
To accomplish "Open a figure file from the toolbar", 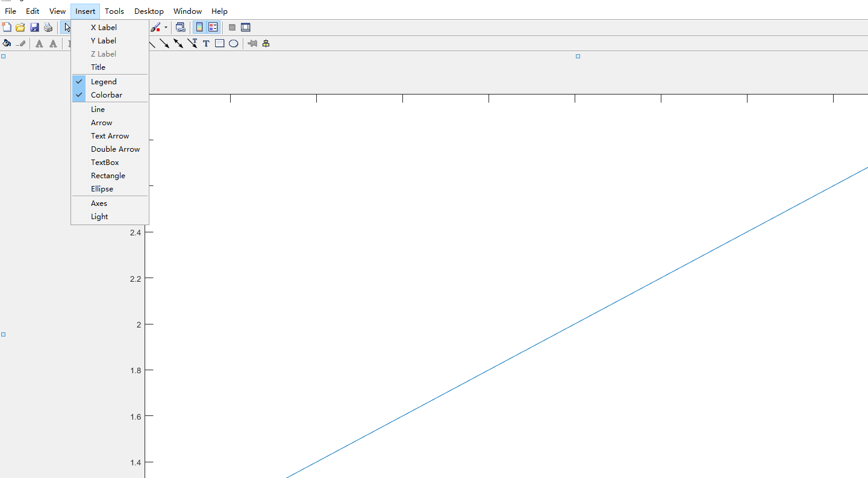I will 20,26.
